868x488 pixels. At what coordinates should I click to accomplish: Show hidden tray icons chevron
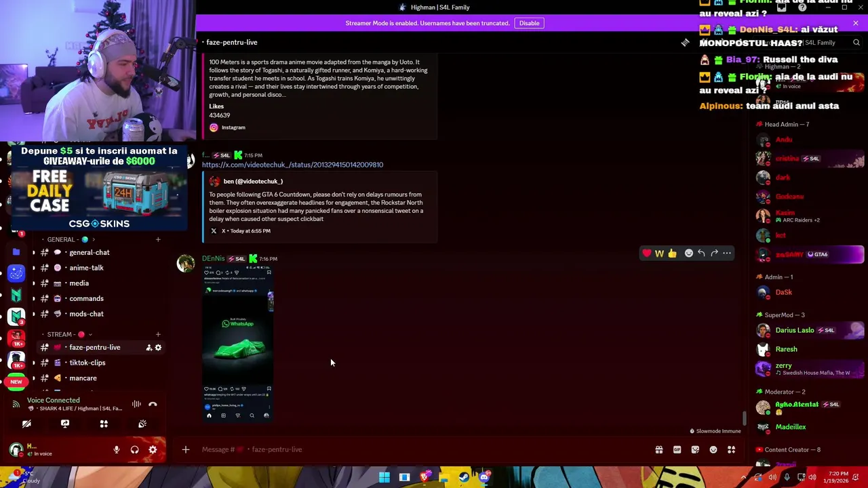743,477
